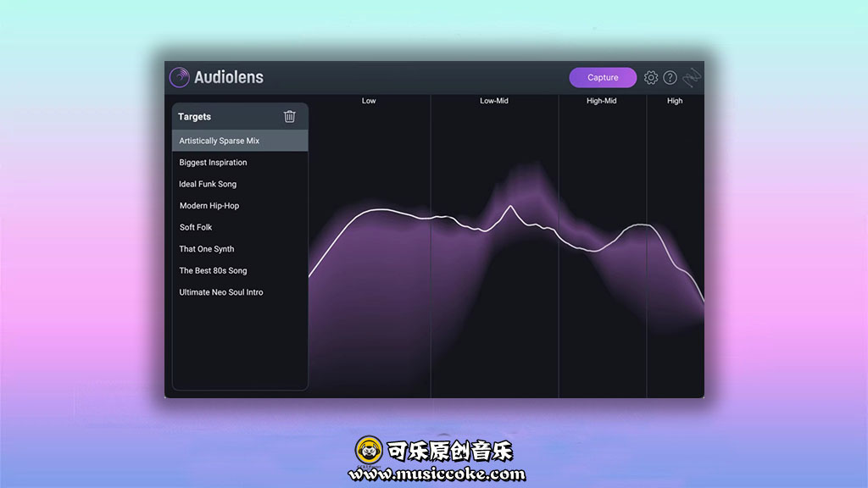The image size is (868, 488).
Task: Pick the Modern Hip-Hop target
Action: click(x=240, y=205)
